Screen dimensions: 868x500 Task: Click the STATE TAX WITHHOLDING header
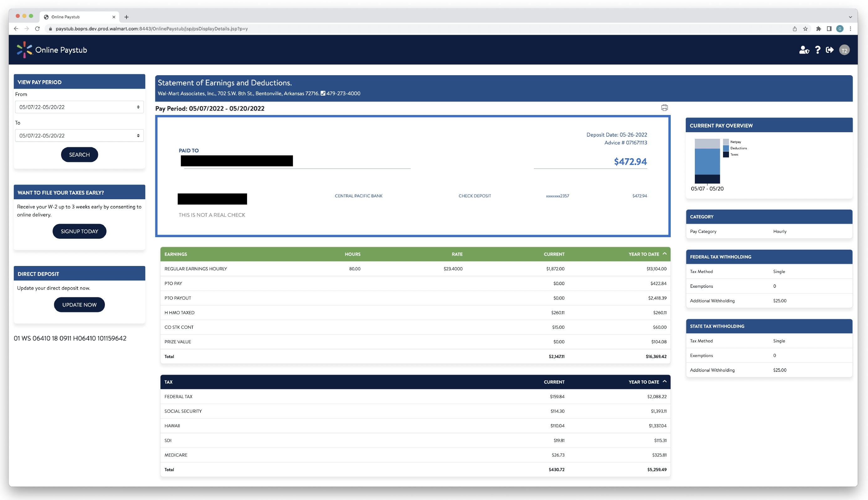pos(769,326)
